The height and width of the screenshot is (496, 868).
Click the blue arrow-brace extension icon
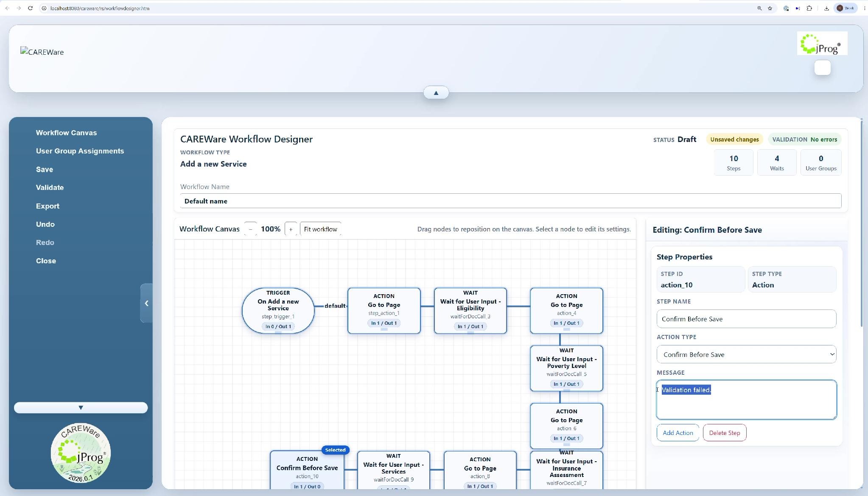coord(798,8)
